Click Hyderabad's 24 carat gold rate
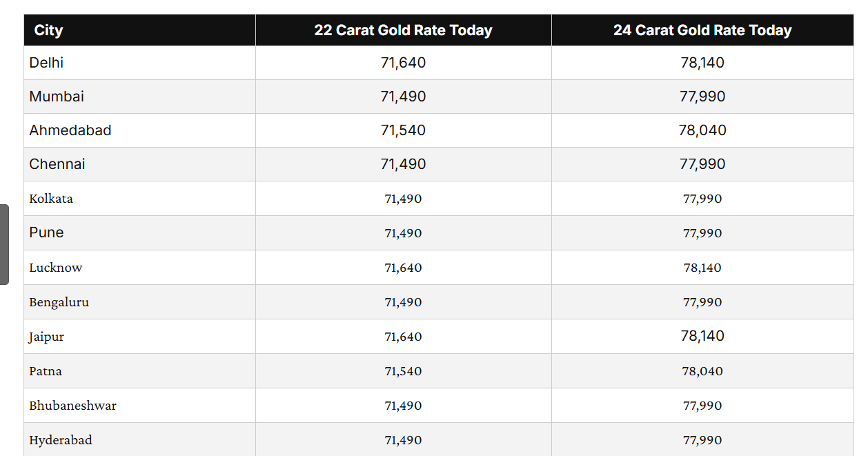The image size is (868, 456). tap(702, 440)
